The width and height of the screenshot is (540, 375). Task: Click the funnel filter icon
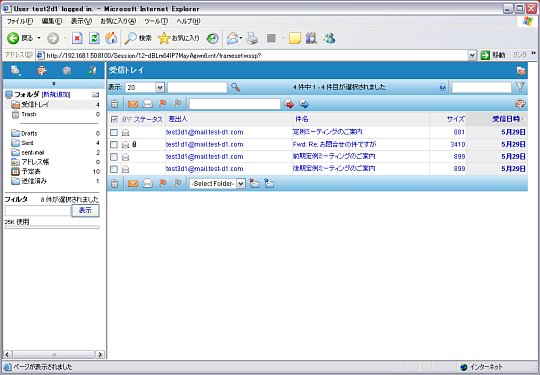click(520, 87)
